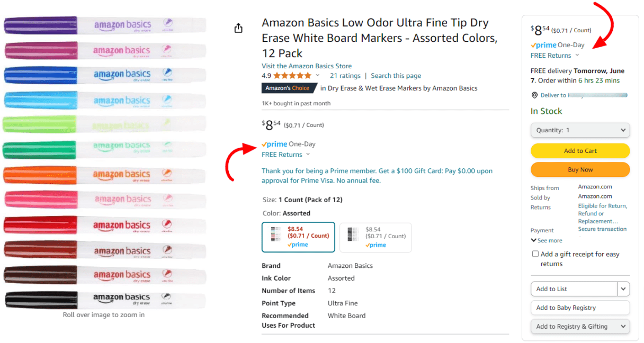The height and width of the screenshot is (343, 644).
Task: Check the Add a gift receipt checkbox
Action: 535,254
